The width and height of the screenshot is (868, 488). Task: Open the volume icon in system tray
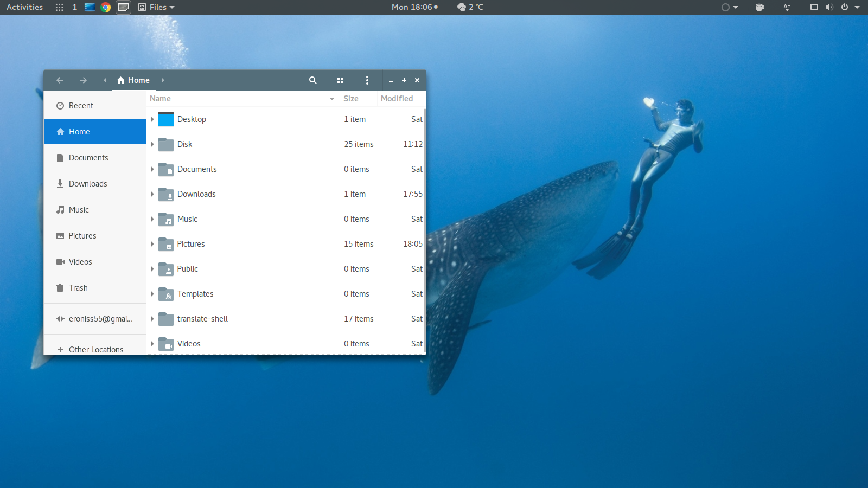point(829,7)
